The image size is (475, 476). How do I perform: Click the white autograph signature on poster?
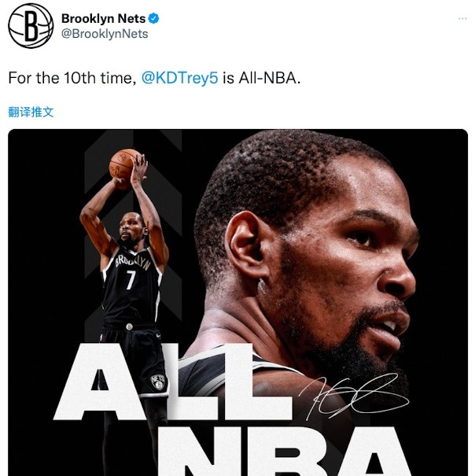point(354,395)
